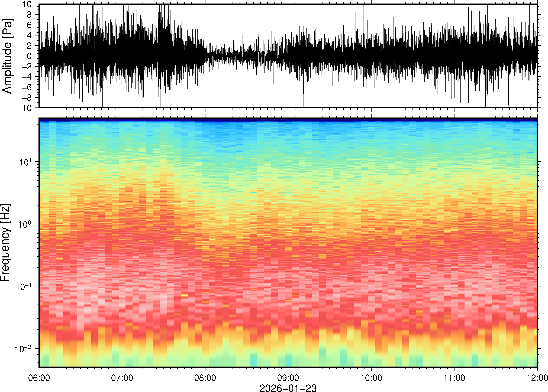548x392 pixels.
Task: Click the amplitude tick label 0
Action: (x=29, y=56)
